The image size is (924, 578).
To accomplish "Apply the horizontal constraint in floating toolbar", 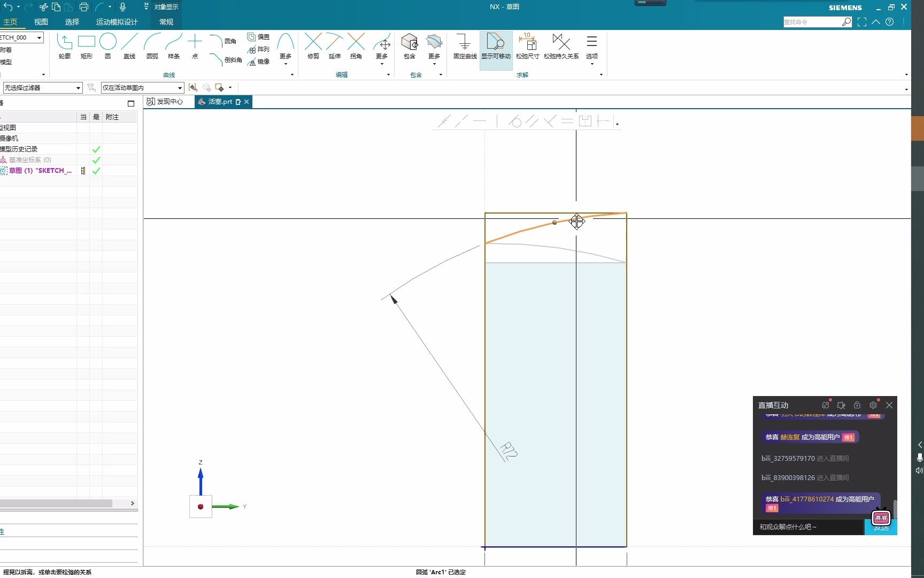I will [480, 121].
